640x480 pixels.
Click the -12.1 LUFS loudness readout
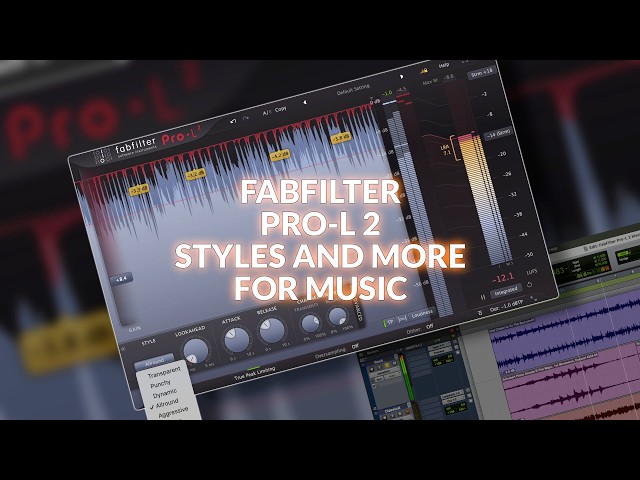pyautogui.click(x=502, y=278)
